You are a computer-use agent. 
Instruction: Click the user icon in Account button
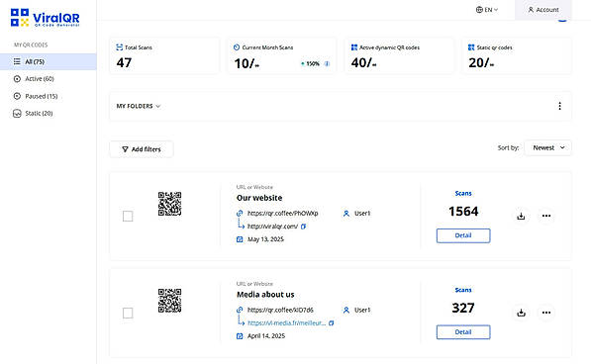(x=531, y=10)
